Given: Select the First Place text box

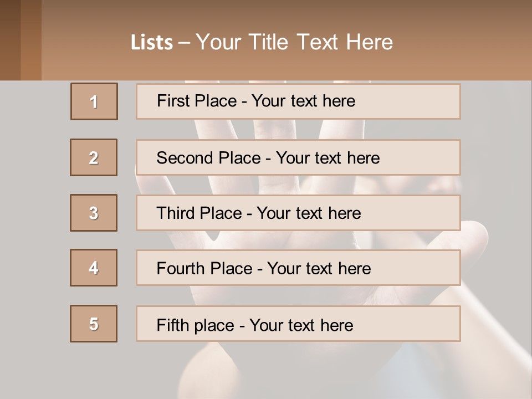Looking at the screenshot, I should point(298,101).
